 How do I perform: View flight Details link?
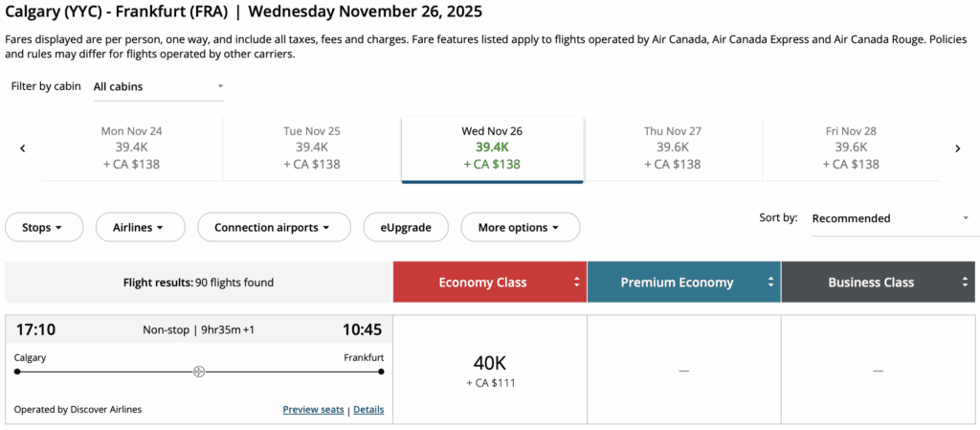tap(368, 410)
